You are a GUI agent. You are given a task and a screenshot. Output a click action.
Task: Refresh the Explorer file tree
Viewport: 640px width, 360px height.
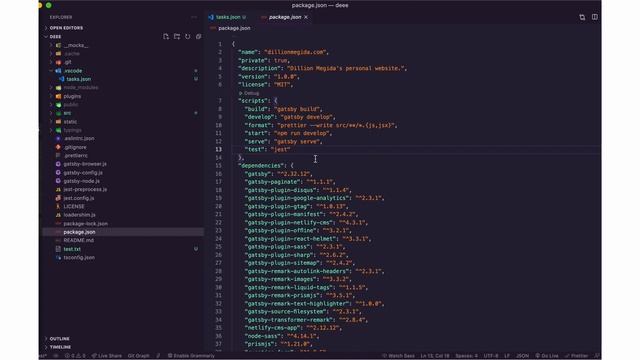(x=188, y=37)
